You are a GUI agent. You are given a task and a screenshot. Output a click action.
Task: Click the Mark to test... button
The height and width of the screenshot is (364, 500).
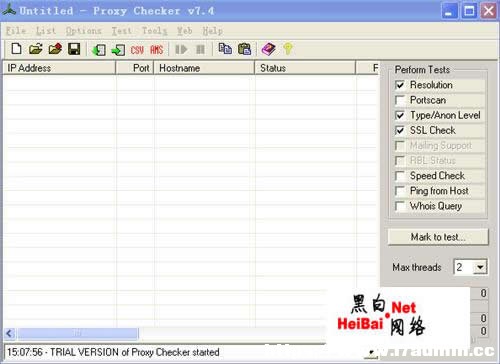pyautogui.click(x=438, y=237)
